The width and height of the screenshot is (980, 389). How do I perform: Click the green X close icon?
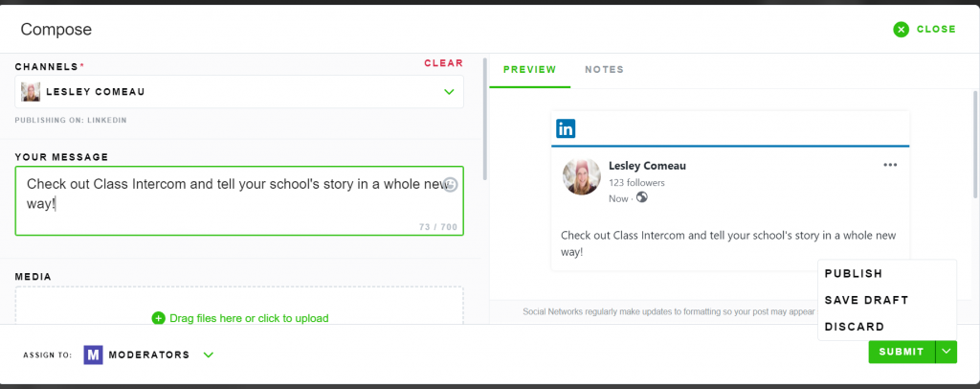coord(901,30)
